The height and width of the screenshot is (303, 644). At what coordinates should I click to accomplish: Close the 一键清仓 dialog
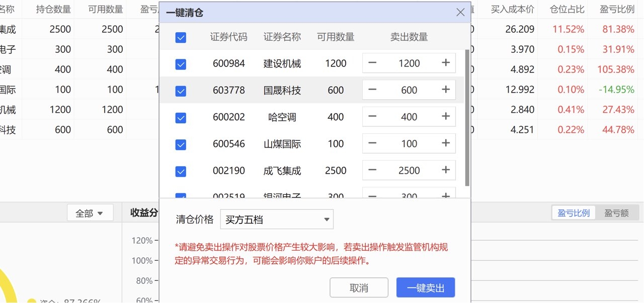(460, 13)
